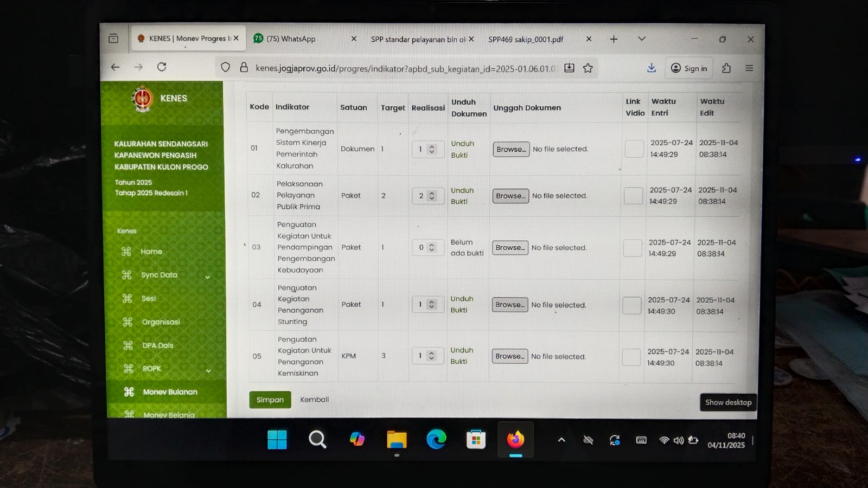Open the Firefox downloads panel icon
This screenshot has width=868, height=488.
tap(652, 68)
